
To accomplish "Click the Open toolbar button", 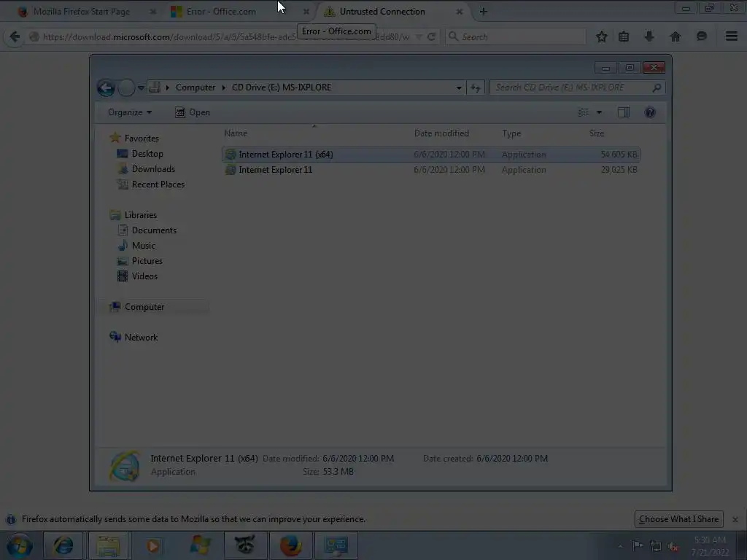I will pos(193,112).
